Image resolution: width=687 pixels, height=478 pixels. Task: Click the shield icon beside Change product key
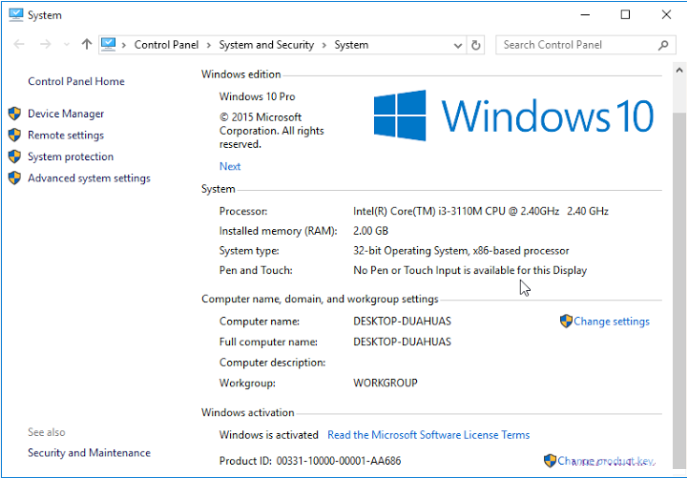550,460
